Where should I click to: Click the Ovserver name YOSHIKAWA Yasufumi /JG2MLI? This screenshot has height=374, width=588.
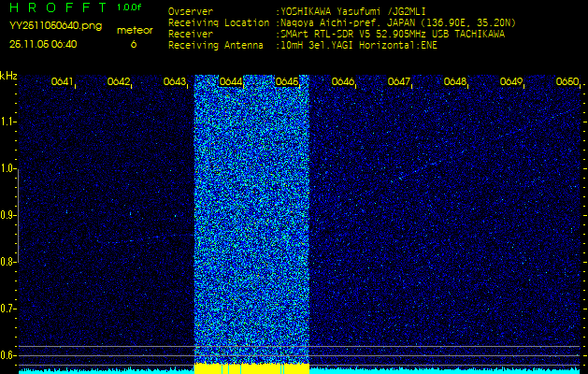(x=353, y=11)
